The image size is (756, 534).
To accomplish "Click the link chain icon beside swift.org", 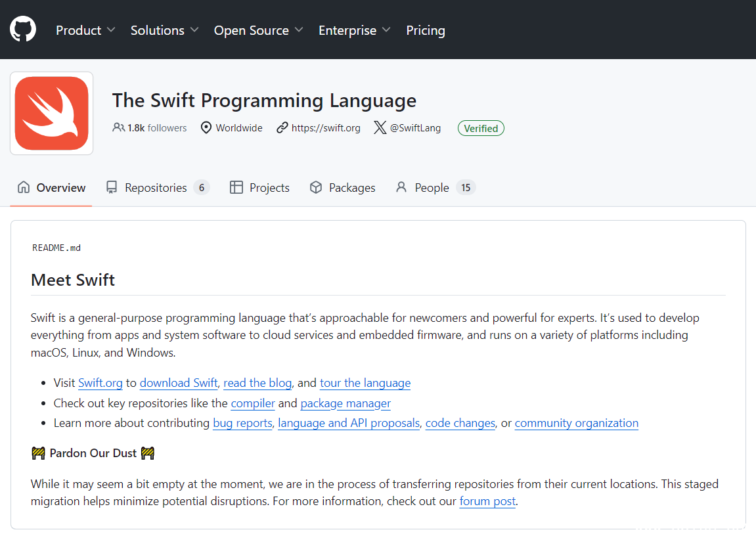I will pyautogui.click(x=282, y=128).
